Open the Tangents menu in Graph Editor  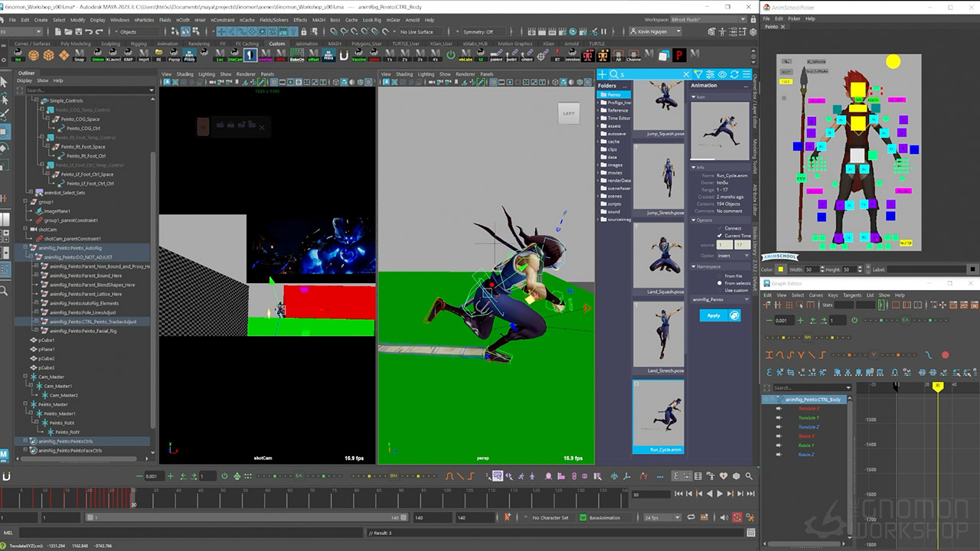[x=851, y=295]
